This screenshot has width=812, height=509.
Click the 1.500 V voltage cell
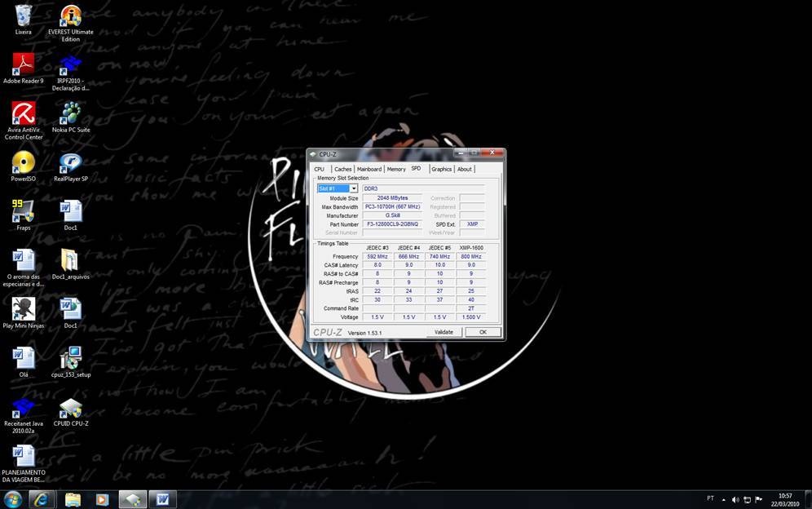point(471,317)
